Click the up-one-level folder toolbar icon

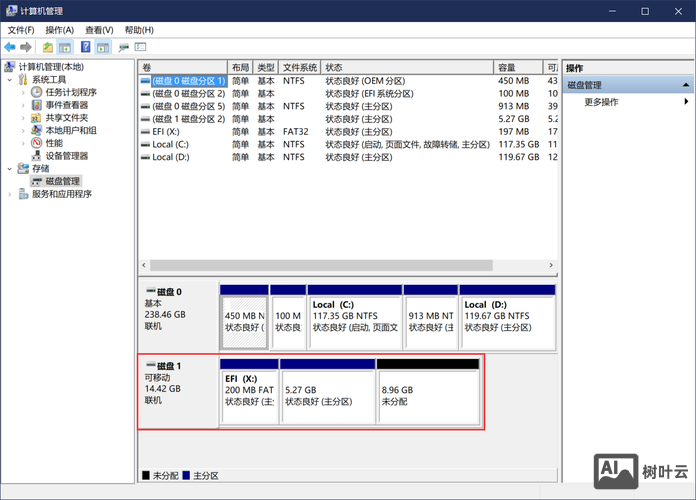(47, 47)
